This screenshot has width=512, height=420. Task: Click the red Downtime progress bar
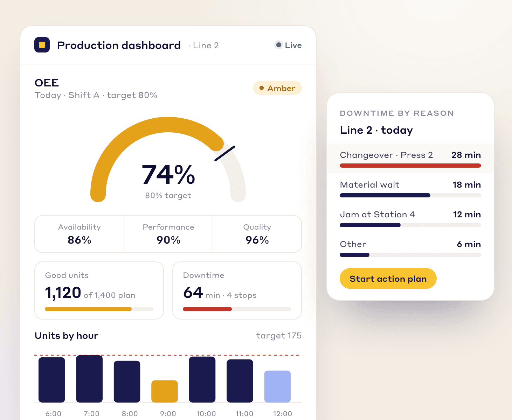tap(237, 309)
